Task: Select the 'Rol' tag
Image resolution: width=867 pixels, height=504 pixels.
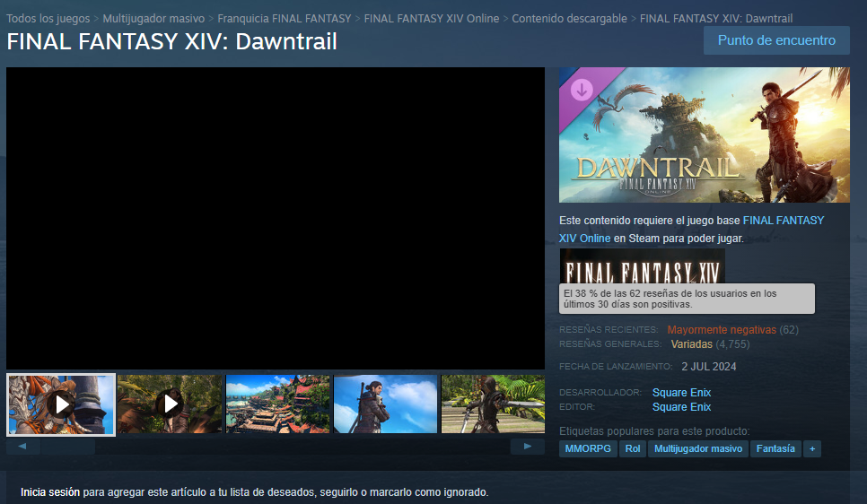Action: [x=633, y=448]
